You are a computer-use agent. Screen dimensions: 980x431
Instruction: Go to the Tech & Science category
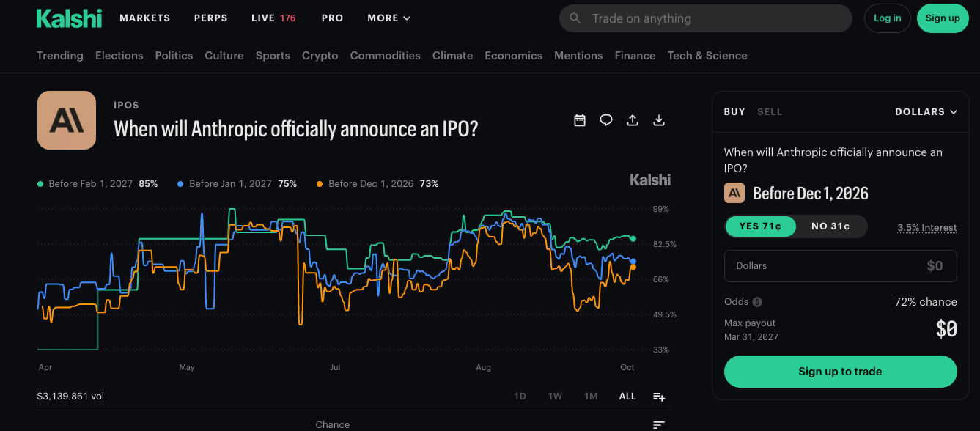[x=707, y=56]
